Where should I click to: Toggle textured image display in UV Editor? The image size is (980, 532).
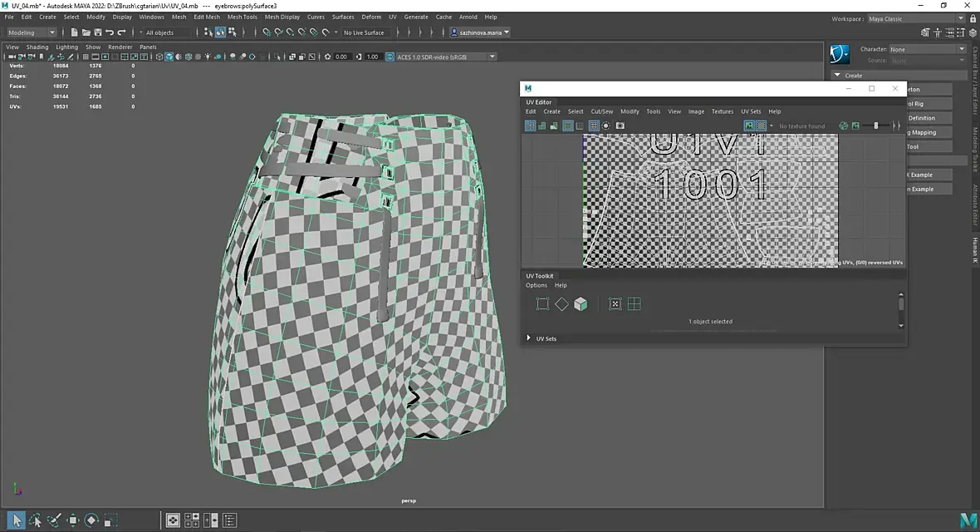click(x=749, y=126)
